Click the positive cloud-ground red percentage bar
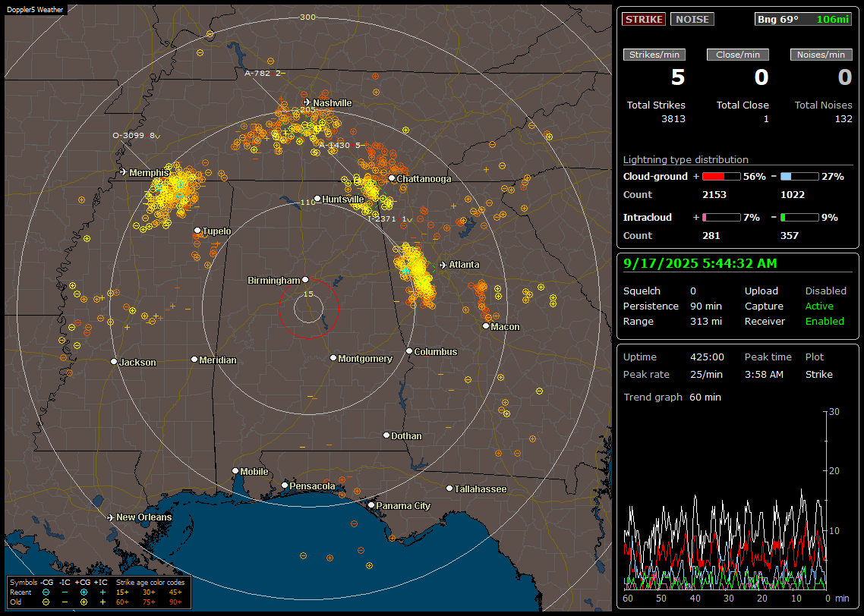 pyautogui.click(x=721, y=177)
